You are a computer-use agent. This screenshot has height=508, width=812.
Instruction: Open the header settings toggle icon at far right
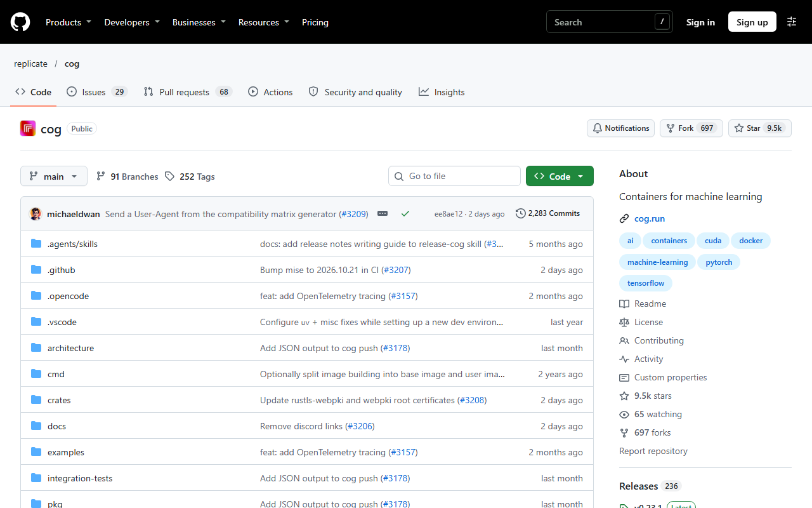pos(792,22)
